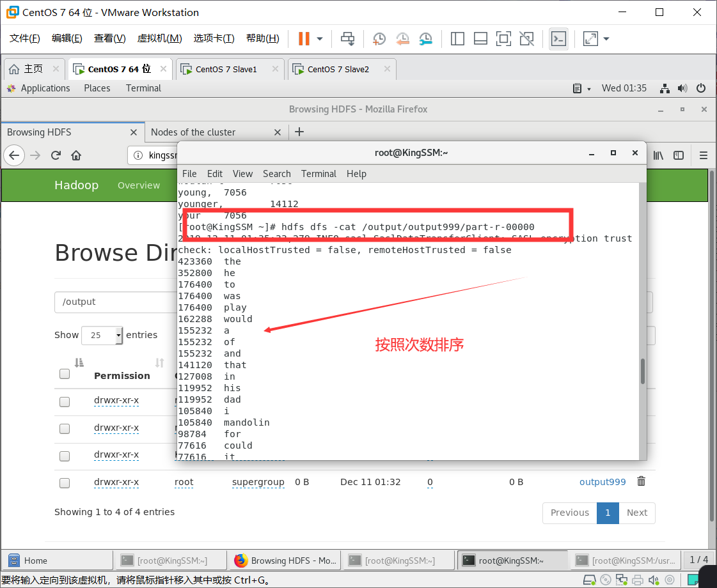Image resolution: width=717 pixels, height=588 pixels.
Task: Click the GNOME network status icon
Action: [x=665, y=88]
